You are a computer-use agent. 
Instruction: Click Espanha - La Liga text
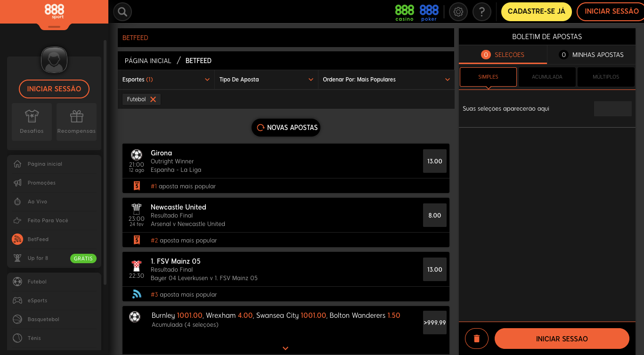(x=176, y=170)
